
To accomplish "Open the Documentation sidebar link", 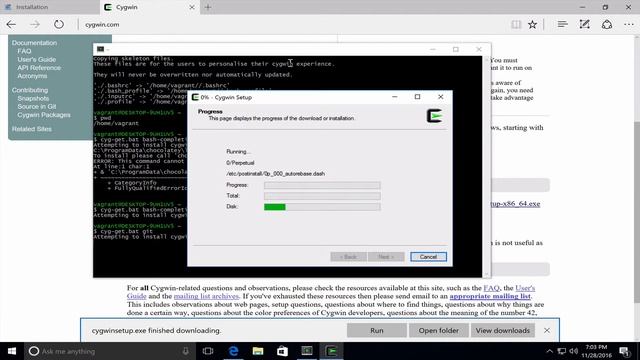I will pos(34,43).
